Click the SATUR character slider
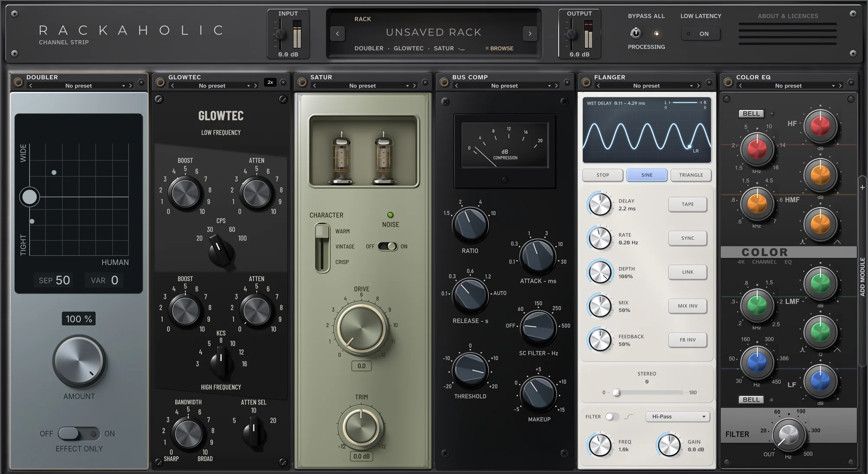Screen dimensions: 868x474 pyautogui.click(x=322, y=248)
